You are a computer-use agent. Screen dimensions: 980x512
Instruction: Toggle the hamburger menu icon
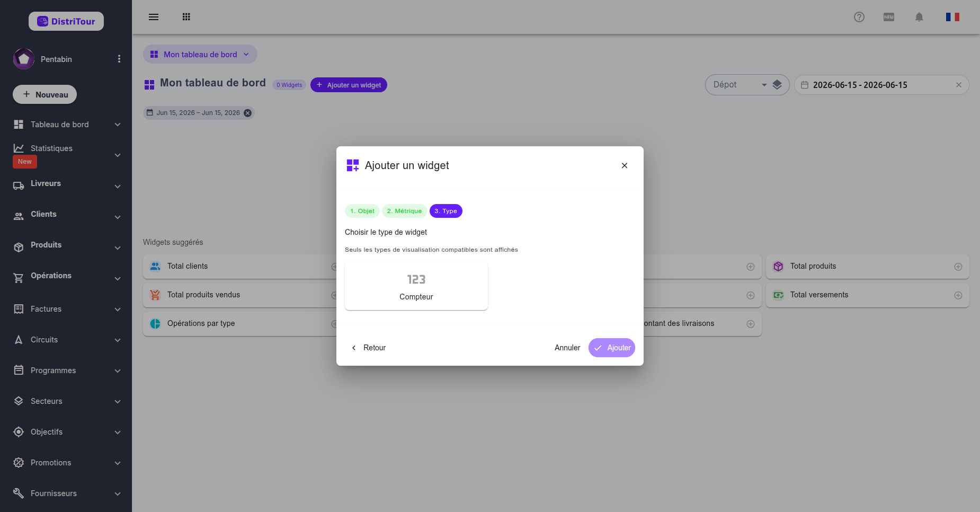point(154,17)
